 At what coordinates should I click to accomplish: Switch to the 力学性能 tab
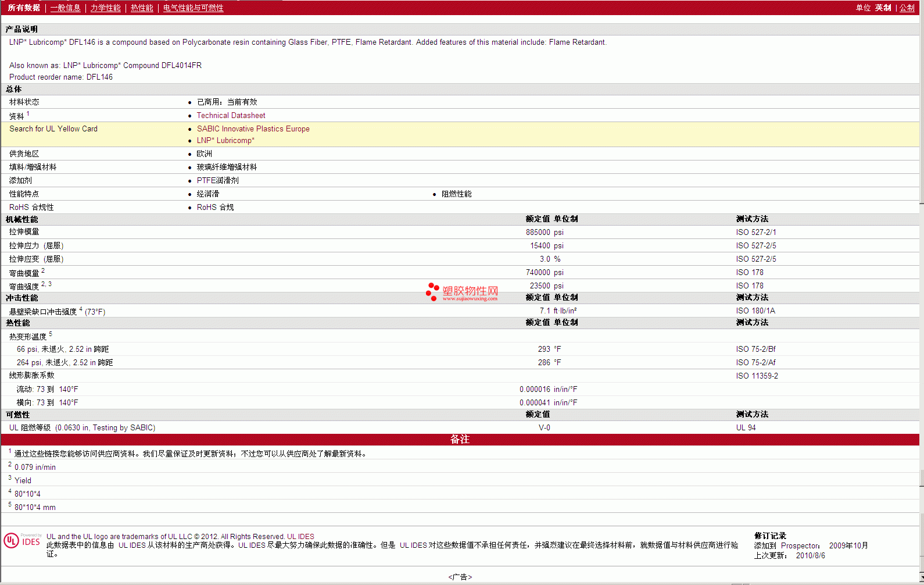point(105,8)
